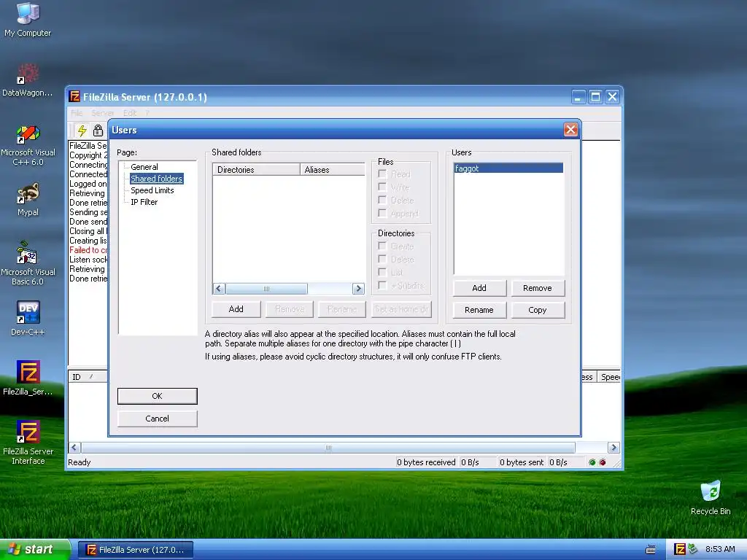Toggle the Files Read checkbox
The height and width of the screenshot is (560, 747).
coord(382,174)
